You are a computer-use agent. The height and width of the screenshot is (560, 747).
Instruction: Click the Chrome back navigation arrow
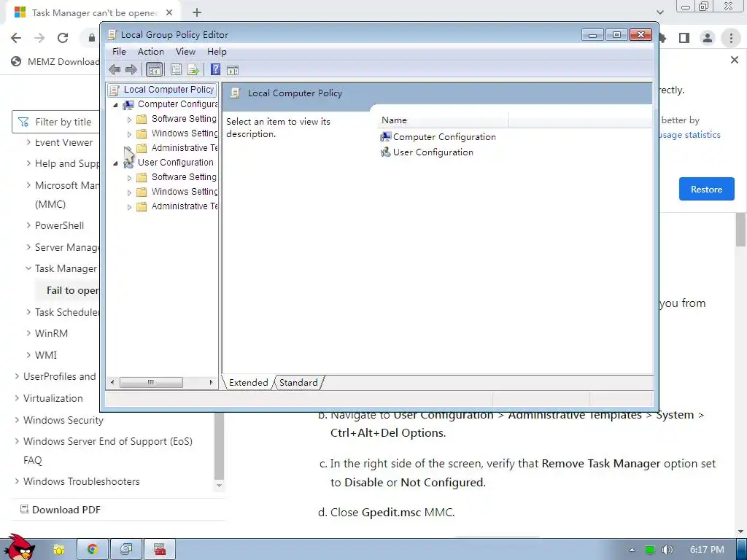click(16, 38)
